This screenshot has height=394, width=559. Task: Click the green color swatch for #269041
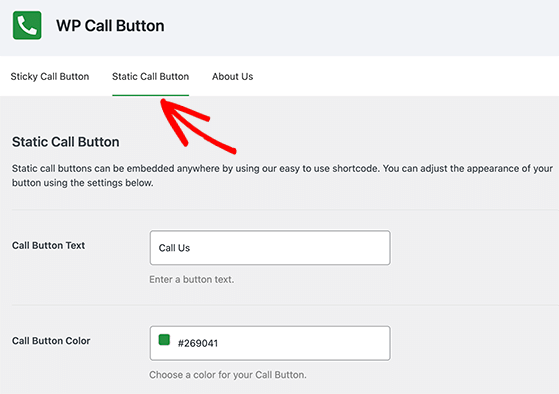164,340
